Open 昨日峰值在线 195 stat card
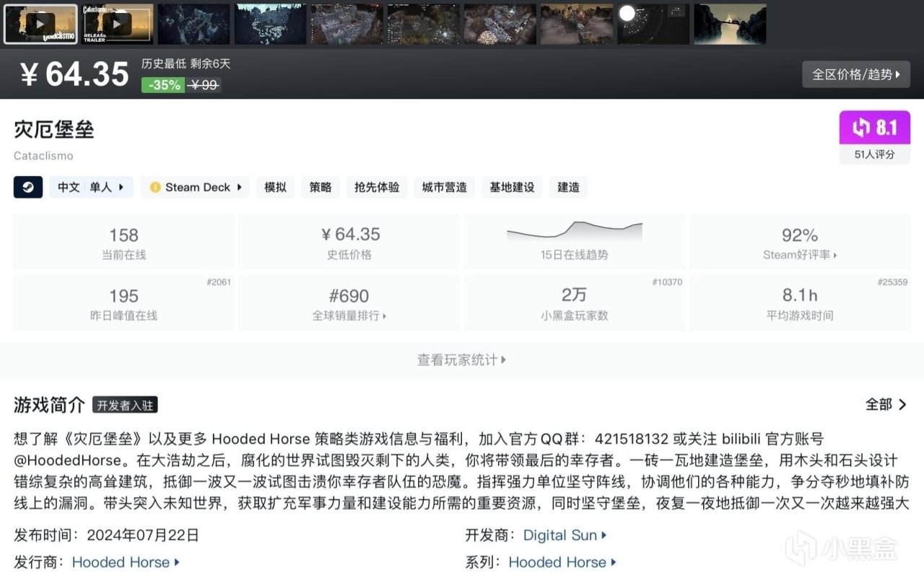Image resolution: width=924 pixels, height=581 pixels. 124,303
